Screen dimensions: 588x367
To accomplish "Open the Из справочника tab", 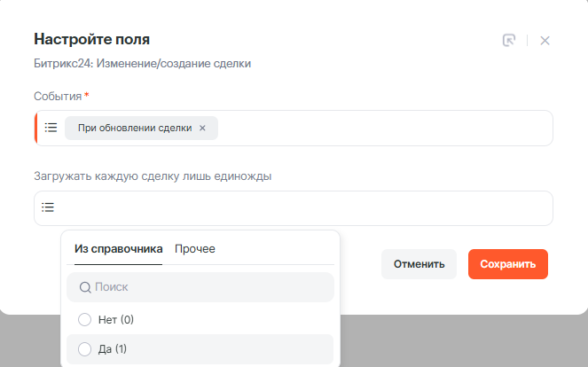I will click(x=118, y=249).
